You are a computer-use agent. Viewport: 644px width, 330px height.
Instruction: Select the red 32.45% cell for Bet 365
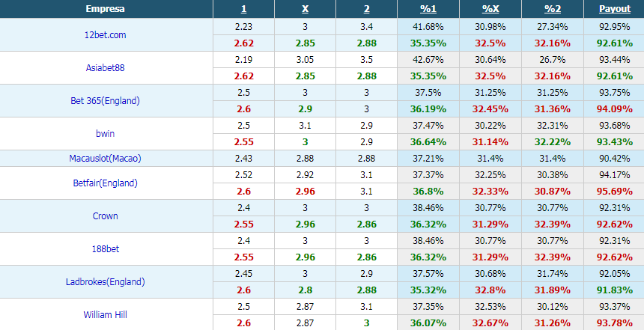pyautogui.click(x=490, y=109)
